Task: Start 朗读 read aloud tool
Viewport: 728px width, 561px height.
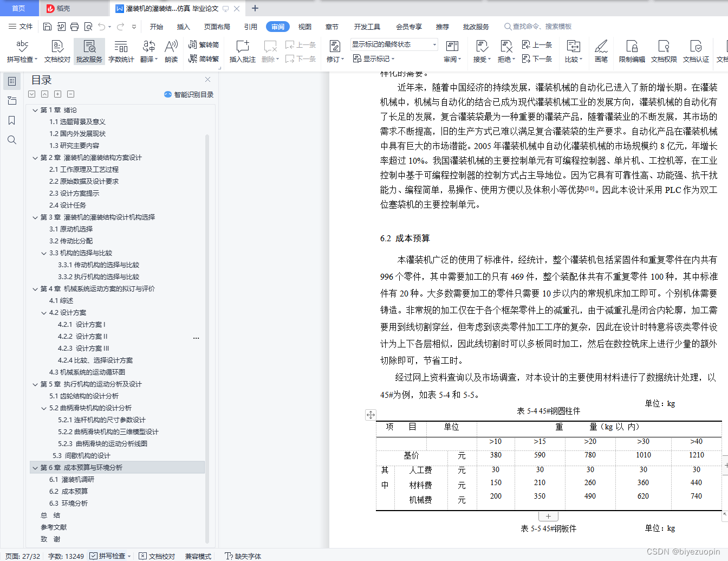Action: click(171, 51)
